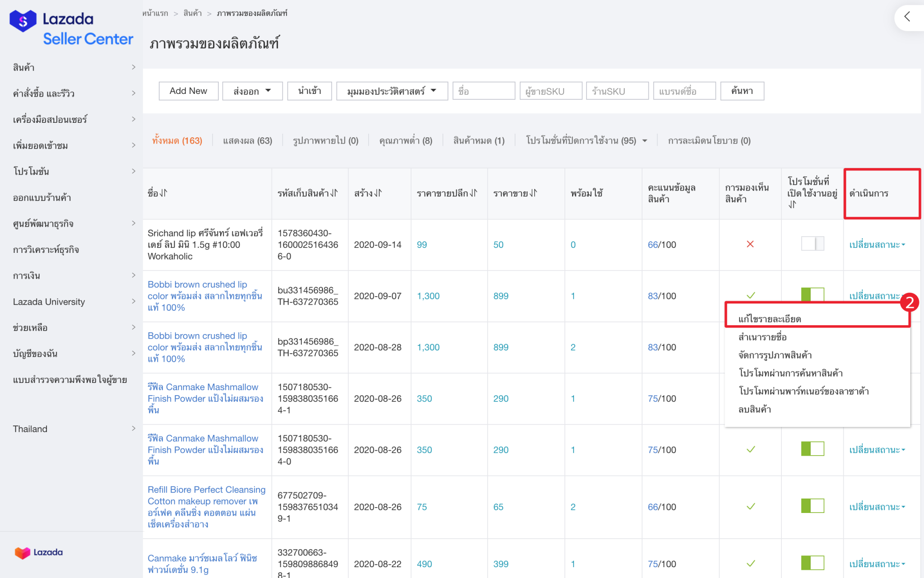Expand การเงิน sidebar menu
This screenshot has height=578, width=924.
[x=74, y=275]
